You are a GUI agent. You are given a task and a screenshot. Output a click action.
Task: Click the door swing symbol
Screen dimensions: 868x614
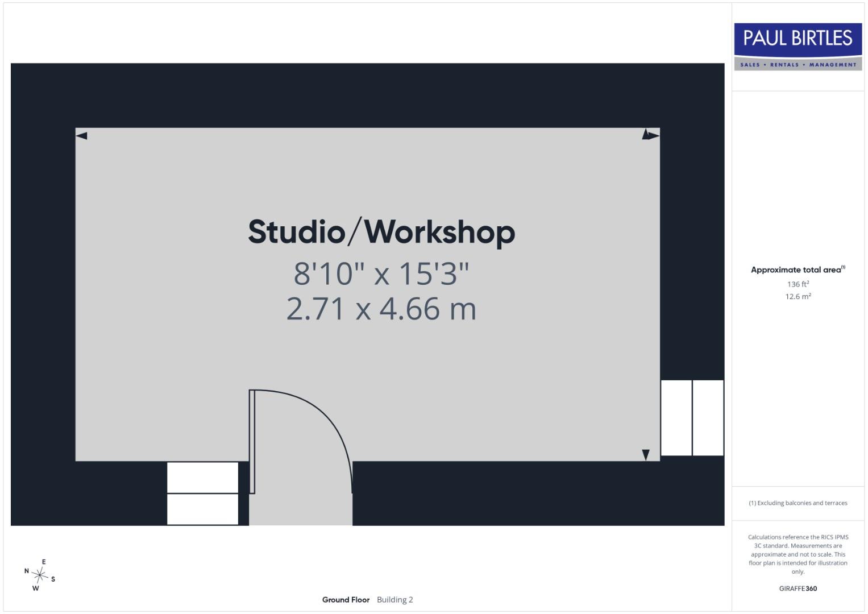pos(301,442)
